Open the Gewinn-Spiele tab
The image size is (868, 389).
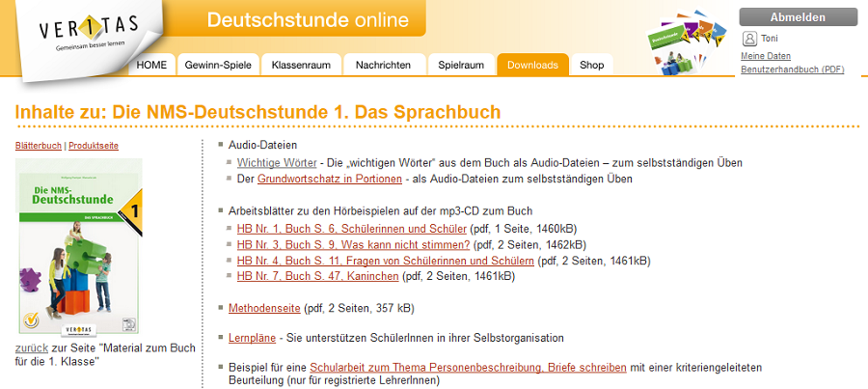point(218,65)
